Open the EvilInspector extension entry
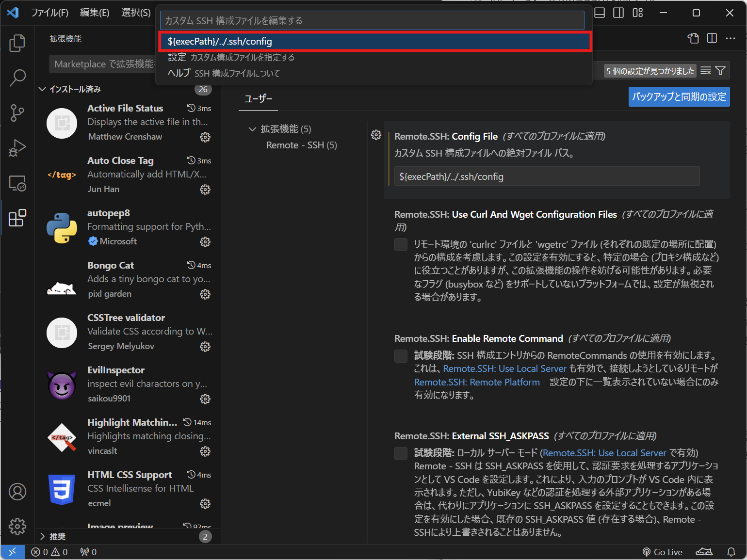Screen dimensions: 747x560 pyautogui.click(x=128, y=384)
